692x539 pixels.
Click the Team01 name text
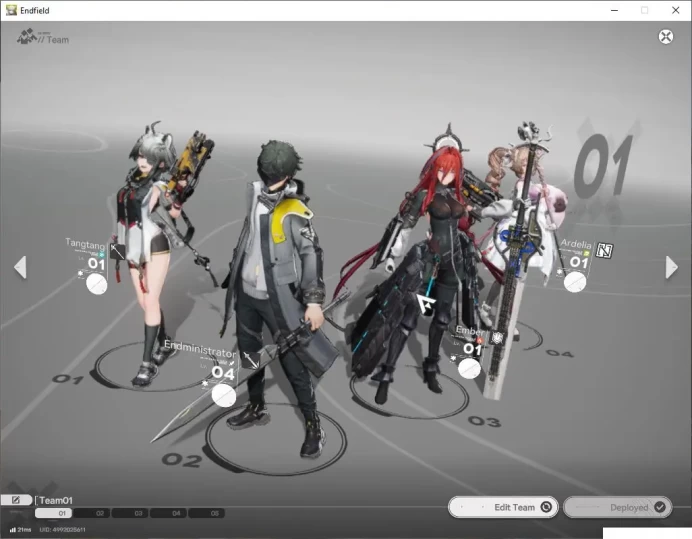(x=56, y=500)
